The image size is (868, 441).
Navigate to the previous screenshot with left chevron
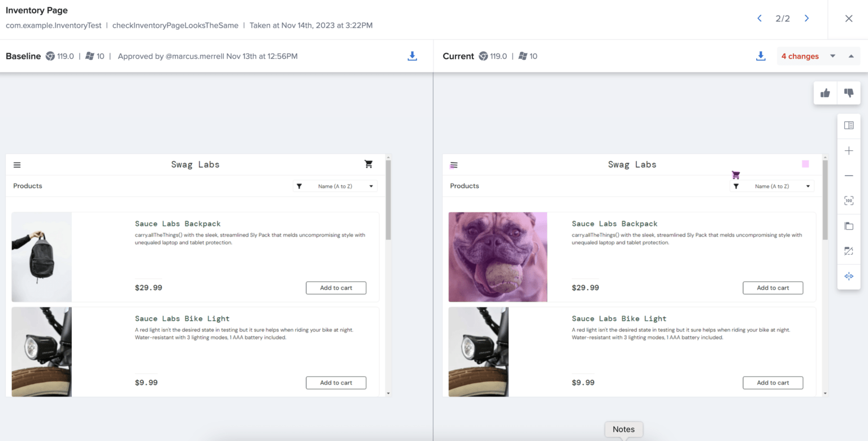pos(759,18)
